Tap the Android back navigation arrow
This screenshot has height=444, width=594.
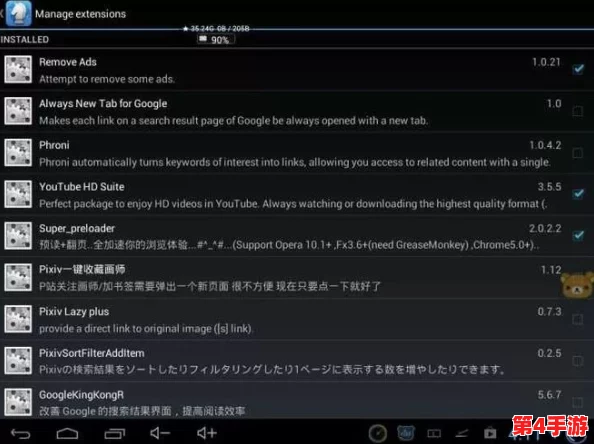pos(20,433)
